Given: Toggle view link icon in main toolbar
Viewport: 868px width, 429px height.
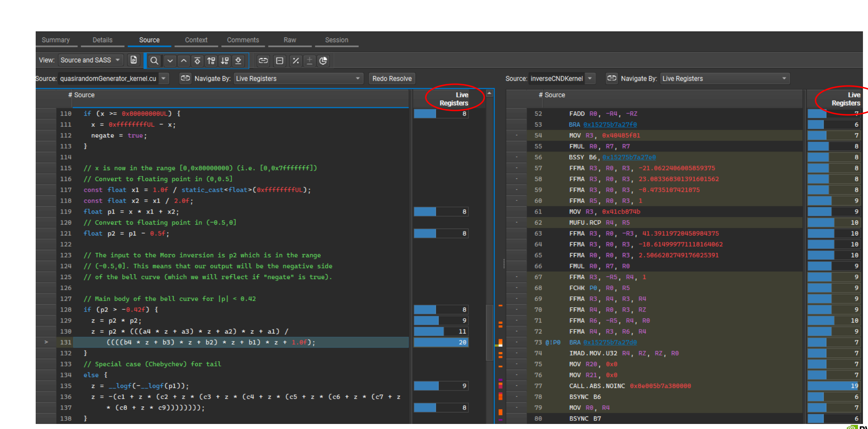Looking at the screenshot, I should [263, 61].
